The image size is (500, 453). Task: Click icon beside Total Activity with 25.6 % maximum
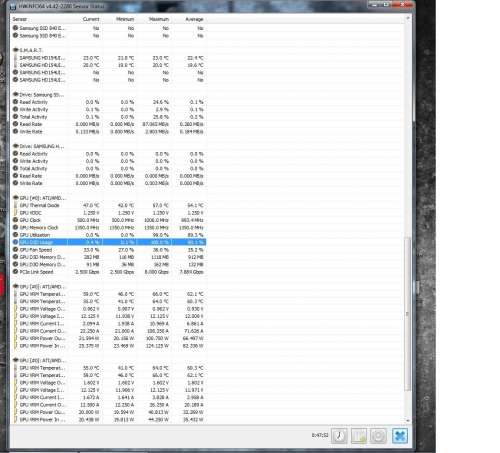pos(15,117)
